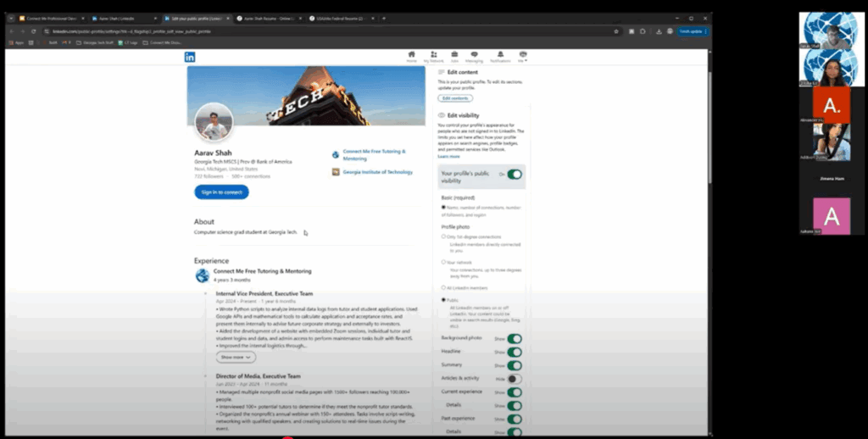Open the GT Logo bookmark
Viewport: 868px width, 439px height.
click(x=128, y=42)
